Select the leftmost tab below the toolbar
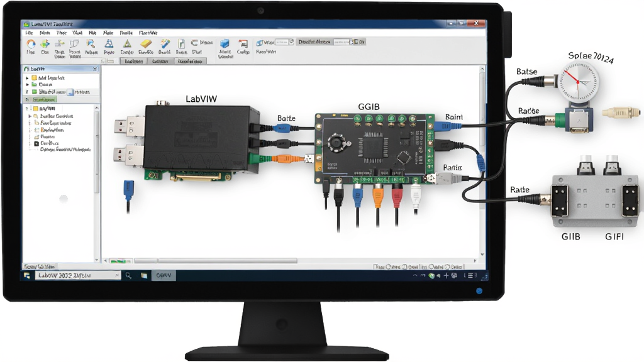 pyautogui.click(x=134, y=61)
